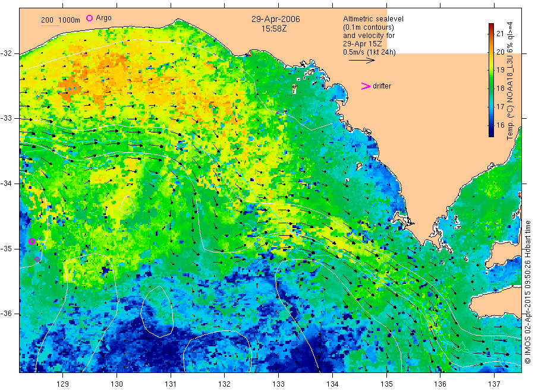Select the larger Argo float marker near -35
Image resolution: width=535 pixels, height=392 pixels.
click(32, 241)
